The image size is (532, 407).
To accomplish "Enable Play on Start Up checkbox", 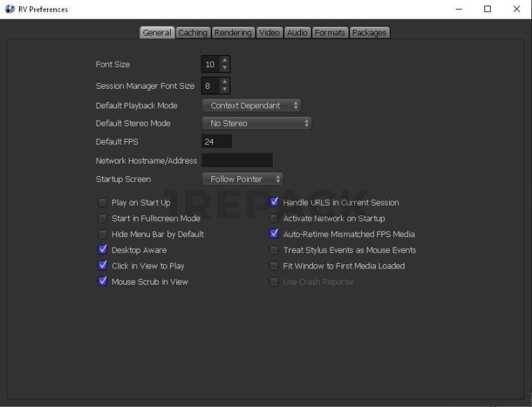I will pos(103,203).
